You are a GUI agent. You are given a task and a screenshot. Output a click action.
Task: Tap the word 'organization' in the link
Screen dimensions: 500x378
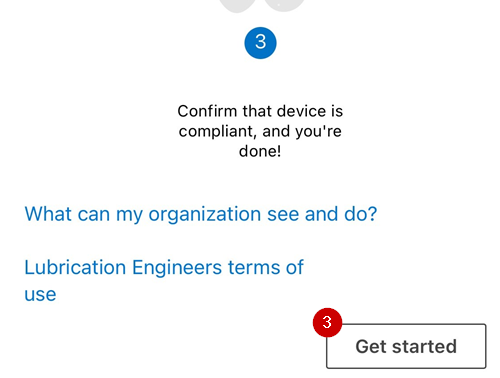[205, 215]
